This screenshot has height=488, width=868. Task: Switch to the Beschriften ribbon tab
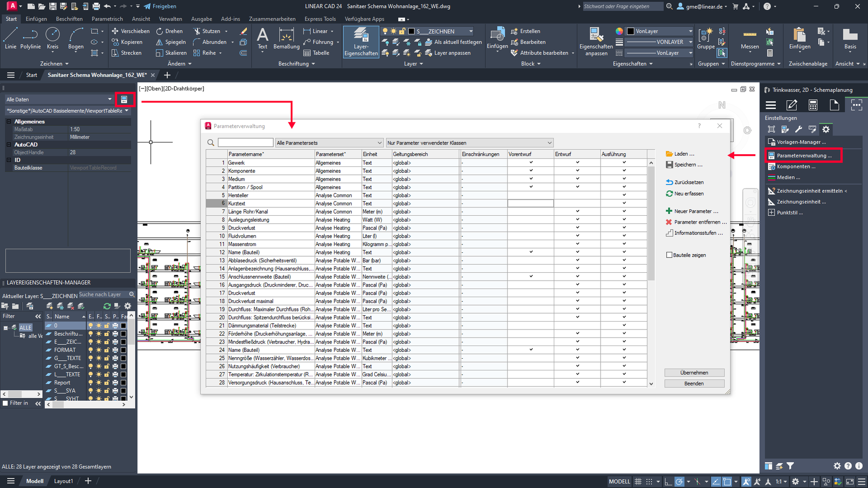(x=69, y=19)
